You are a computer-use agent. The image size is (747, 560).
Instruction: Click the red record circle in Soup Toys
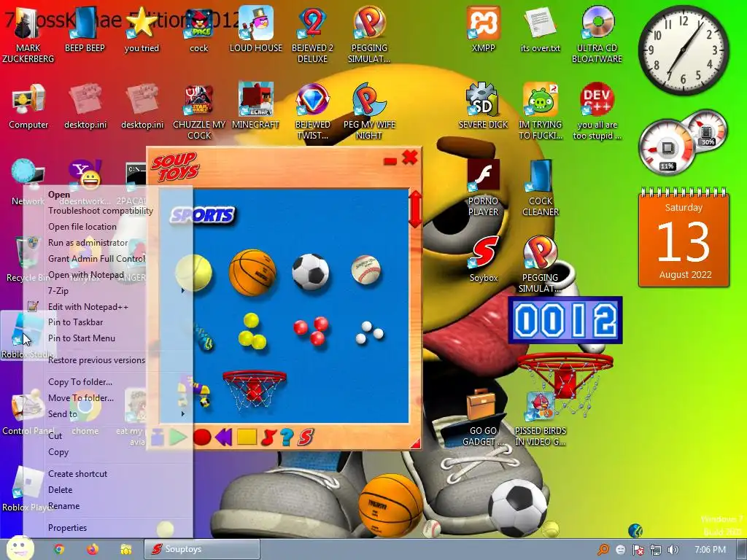click(202, 437)
